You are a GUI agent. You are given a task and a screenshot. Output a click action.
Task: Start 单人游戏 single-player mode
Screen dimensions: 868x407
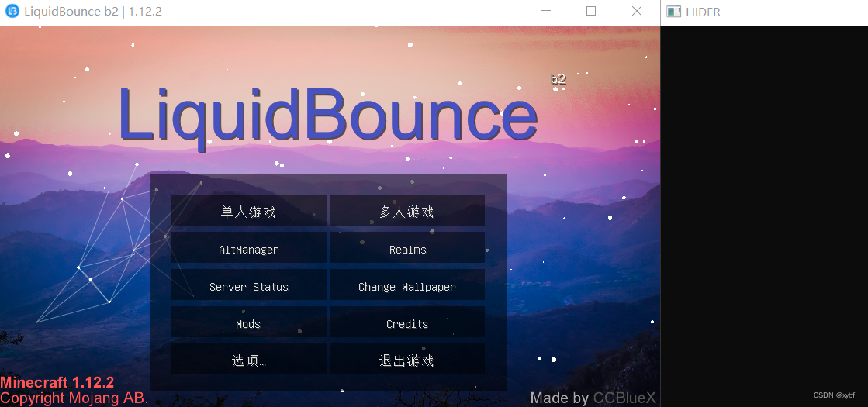248,210
